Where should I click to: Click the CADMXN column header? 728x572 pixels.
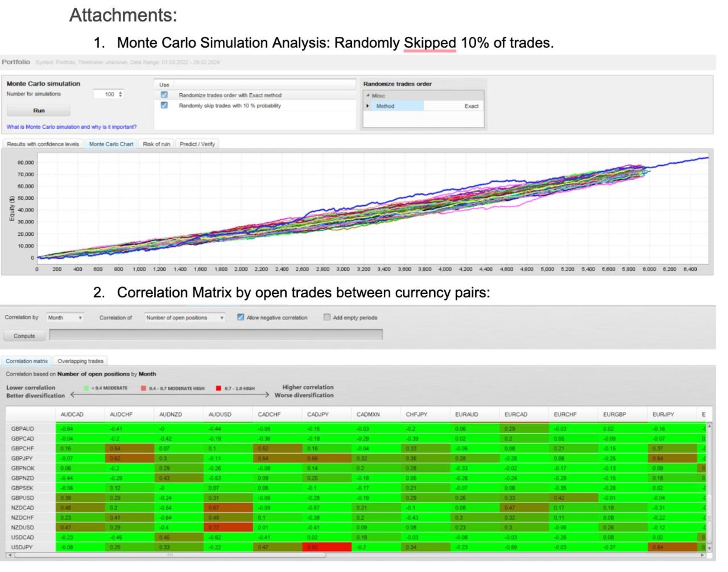point(377,414)
